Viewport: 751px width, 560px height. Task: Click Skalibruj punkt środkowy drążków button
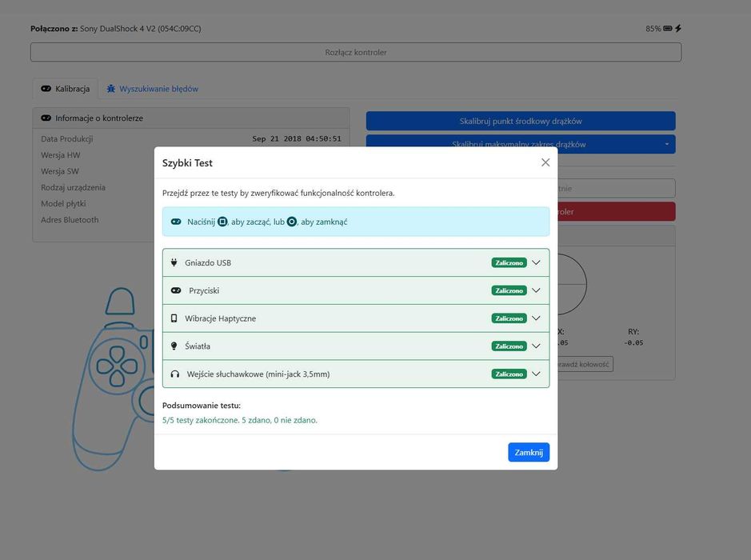(x=521, y=121)
